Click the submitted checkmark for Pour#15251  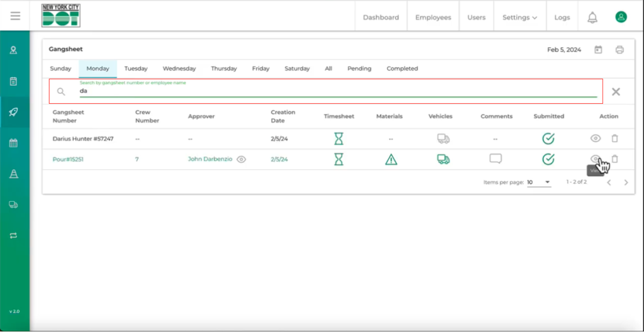click(x=548, y=160)
